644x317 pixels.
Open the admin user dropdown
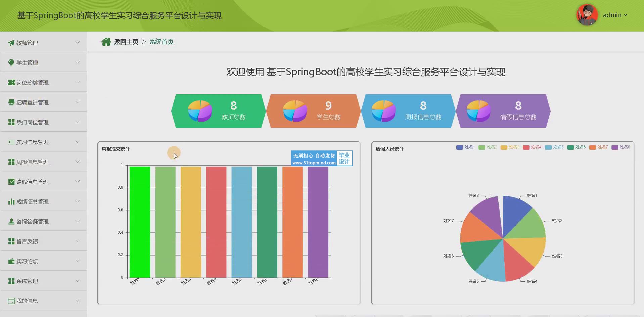click(x=615, y=15)
